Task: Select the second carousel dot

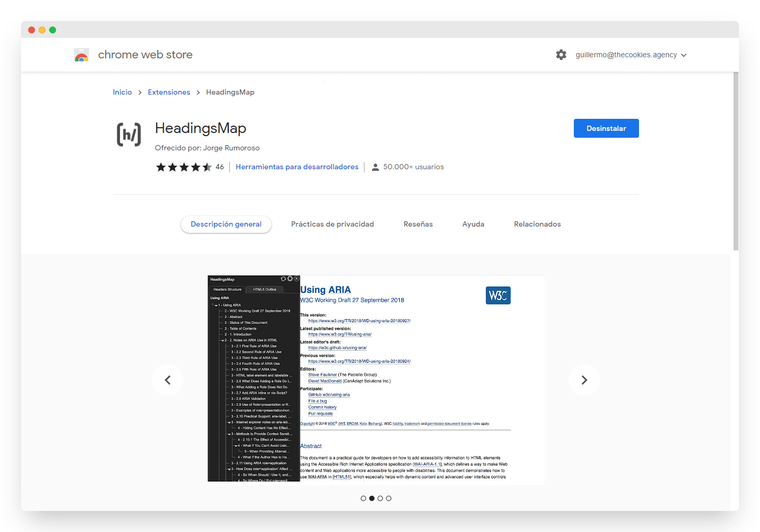Action: 372,498
